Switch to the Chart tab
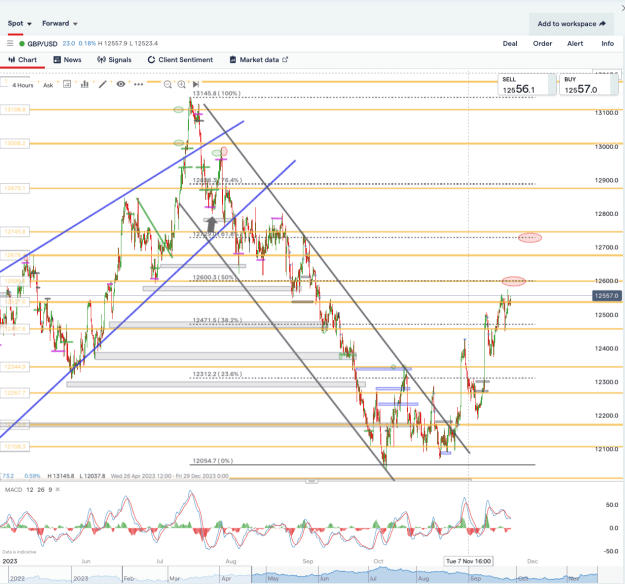The image size is (625, 584). tap(22, 60)
